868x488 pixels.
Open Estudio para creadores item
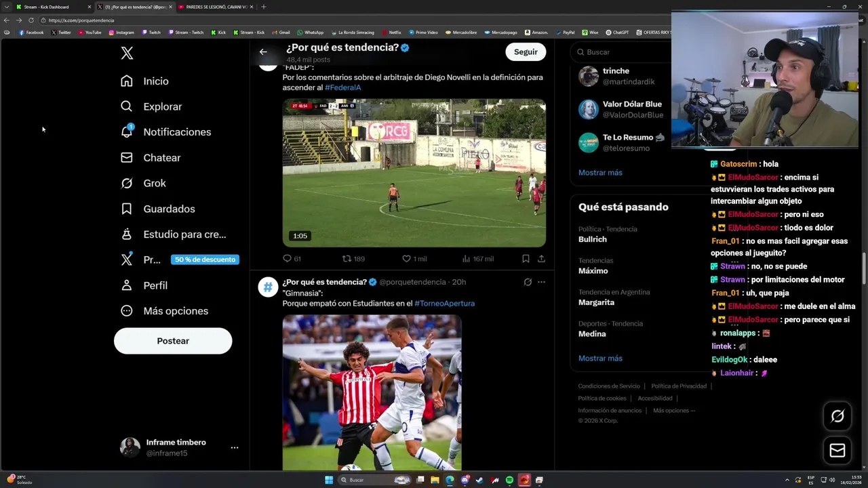(x=173, y=235)
